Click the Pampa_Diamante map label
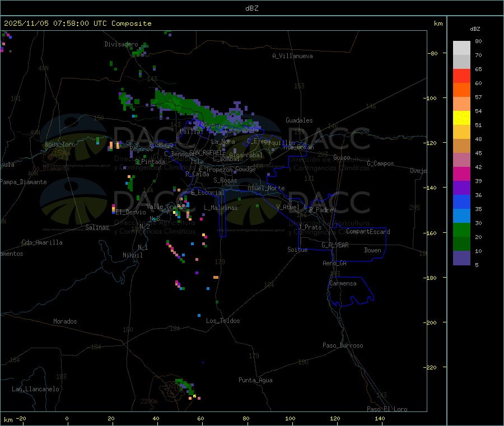The height and width of the screenshot is (426, 504). (x=24, y=182)
